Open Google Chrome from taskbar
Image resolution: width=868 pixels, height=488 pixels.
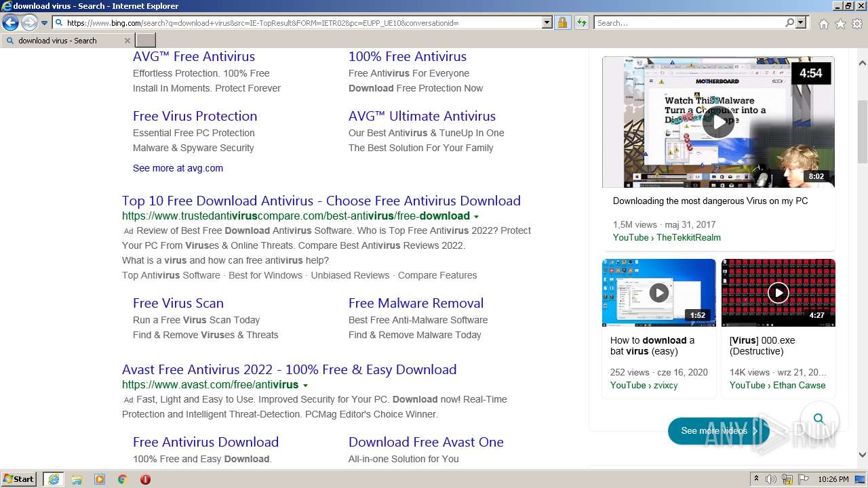[x=122, y=479]
